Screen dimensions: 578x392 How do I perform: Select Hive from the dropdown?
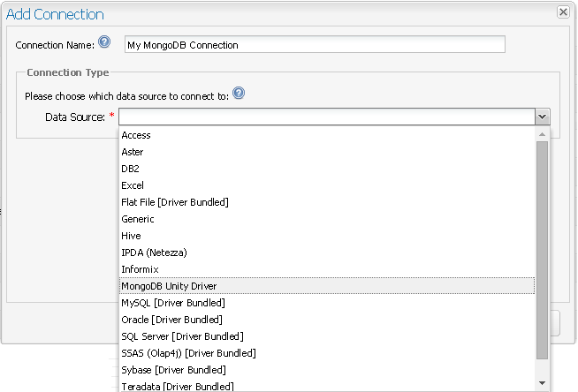pyautogui.click(x=131, y=236)
